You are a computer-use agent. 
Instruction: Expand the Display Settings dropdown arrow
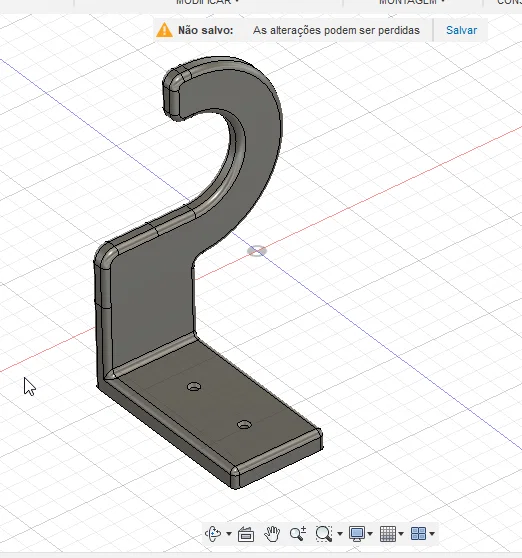click(370, 534)
